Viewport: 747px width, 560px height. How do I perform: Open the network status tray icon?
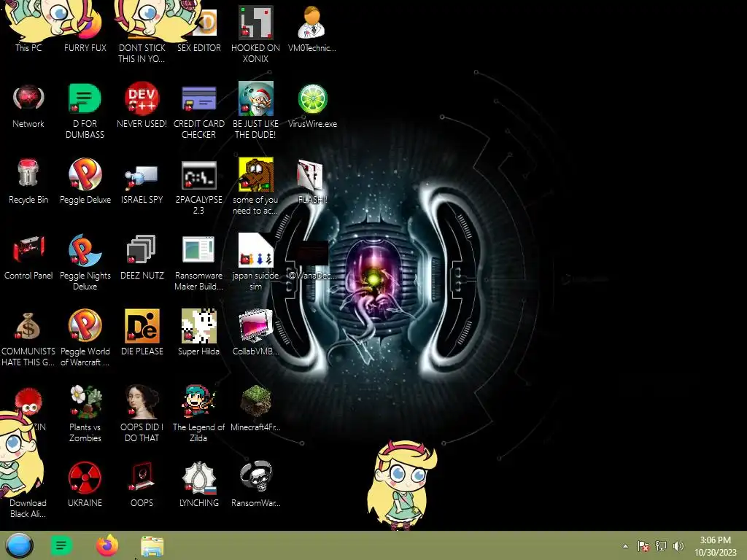(x=661, y=546)
